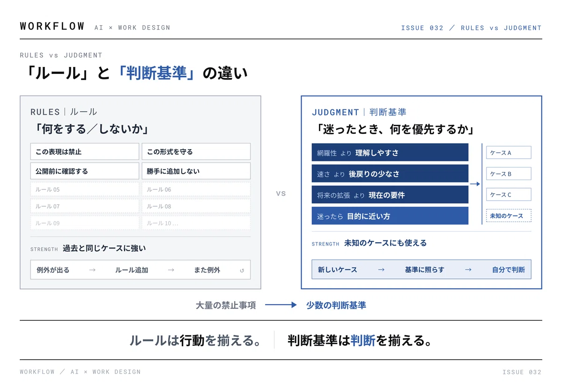Select the '速さ より 後戻りの少なさ' bar

coord(390,174)
